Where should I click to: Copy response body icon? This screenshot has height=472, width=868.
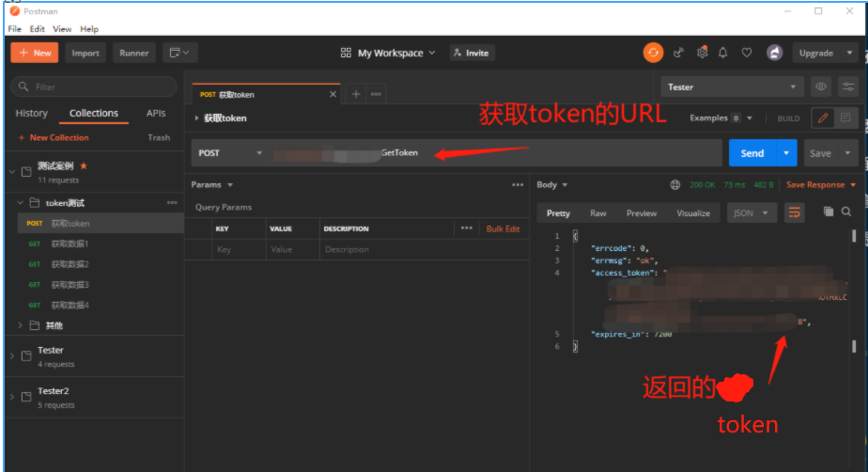829,212
